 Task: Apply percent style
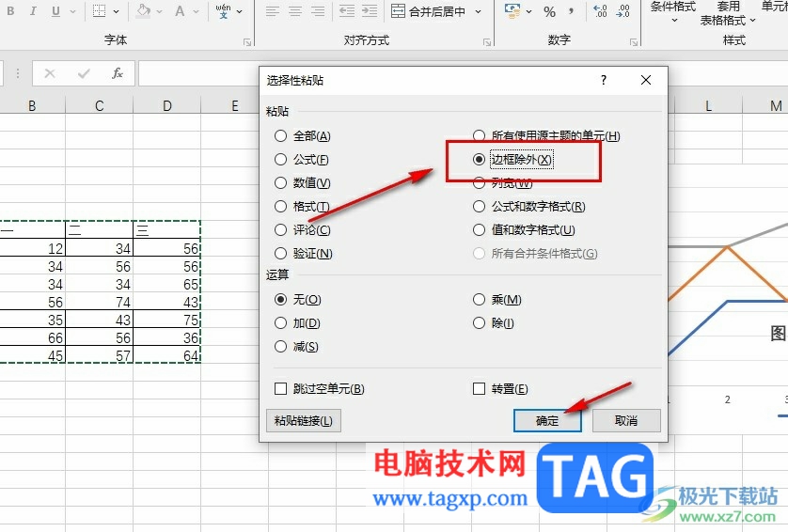550,11
